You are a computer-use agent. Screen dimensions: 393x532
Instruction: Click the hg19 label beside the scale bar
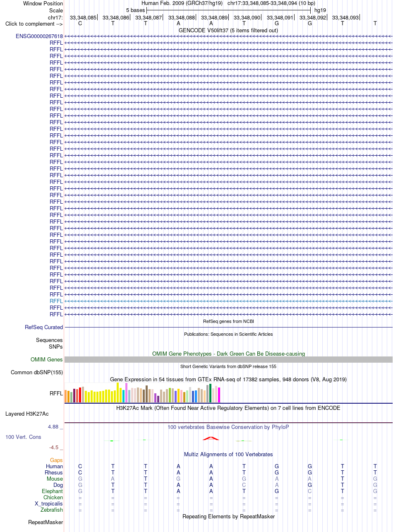coord(320,10)
